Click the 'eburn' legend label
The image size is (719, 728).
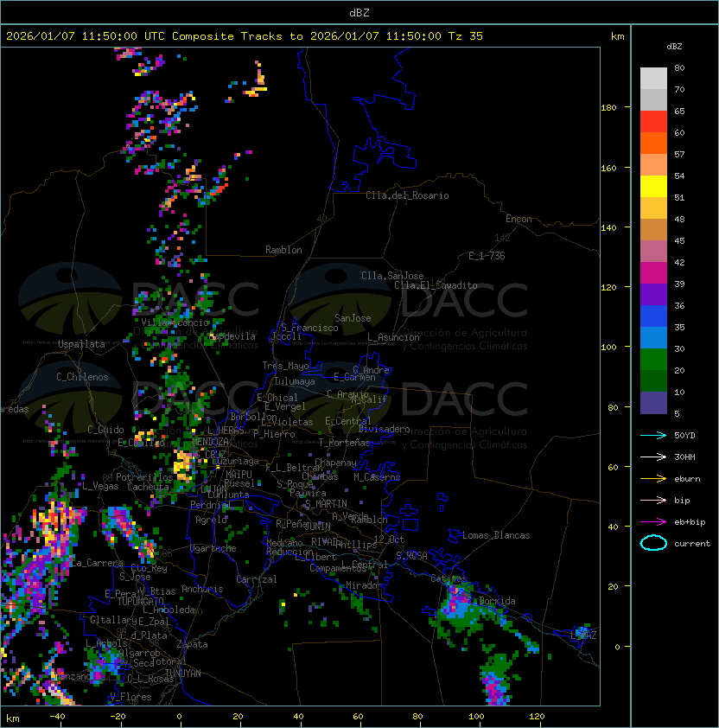click(687, 479)
